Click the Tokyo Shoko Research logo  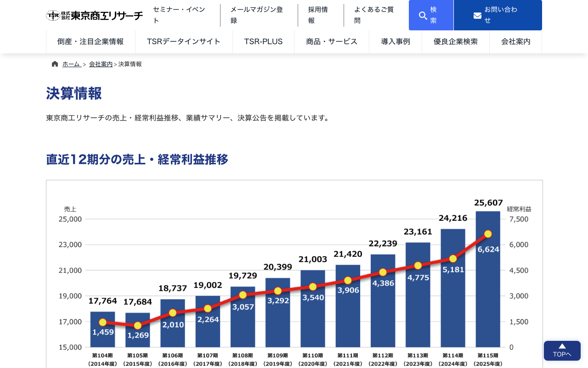click(94, 15)
